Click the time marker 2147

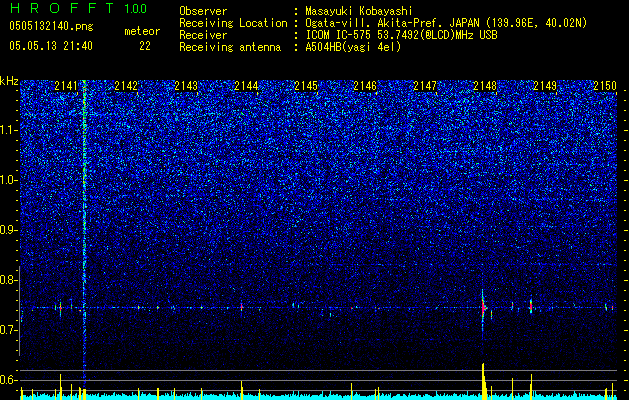click(425, 86)
